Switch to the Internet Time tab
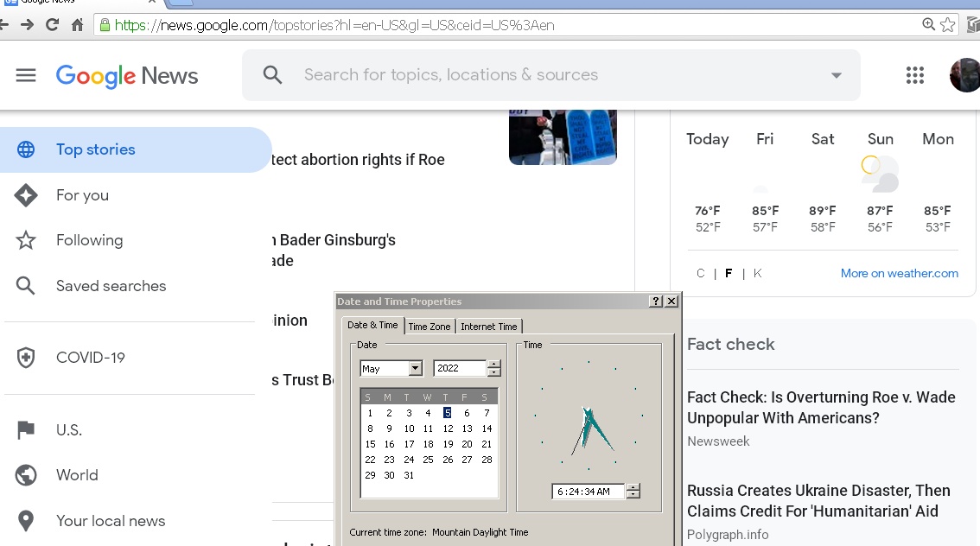 pos(489,327)
